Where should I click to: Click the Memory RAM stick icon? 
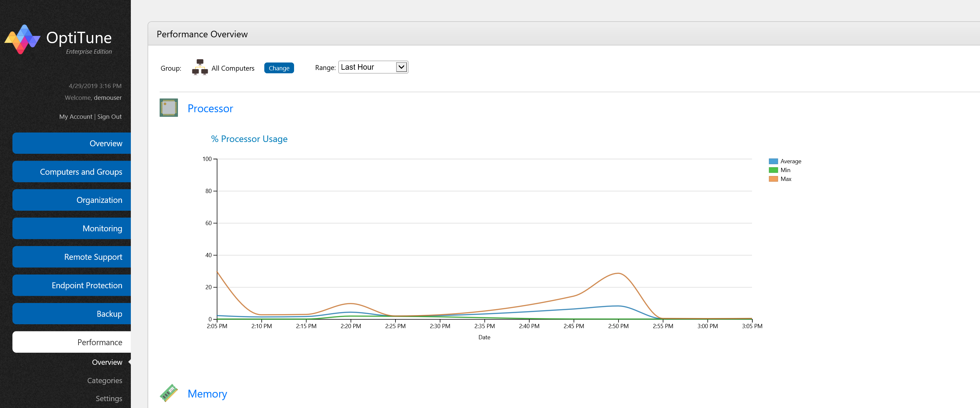click(168, 393)
